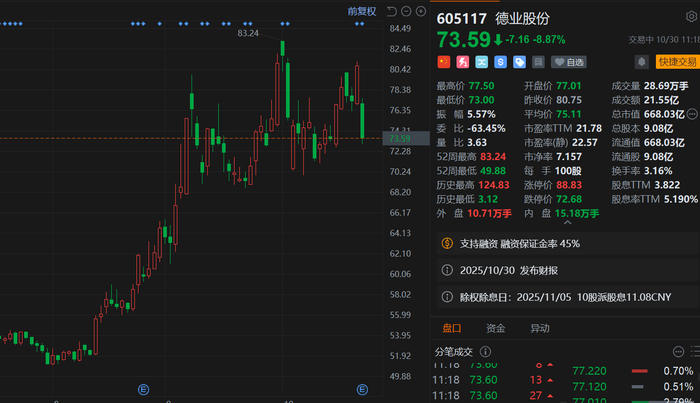
Task: Click the 52周最高 83.24 value
Action: pos(493,157)
